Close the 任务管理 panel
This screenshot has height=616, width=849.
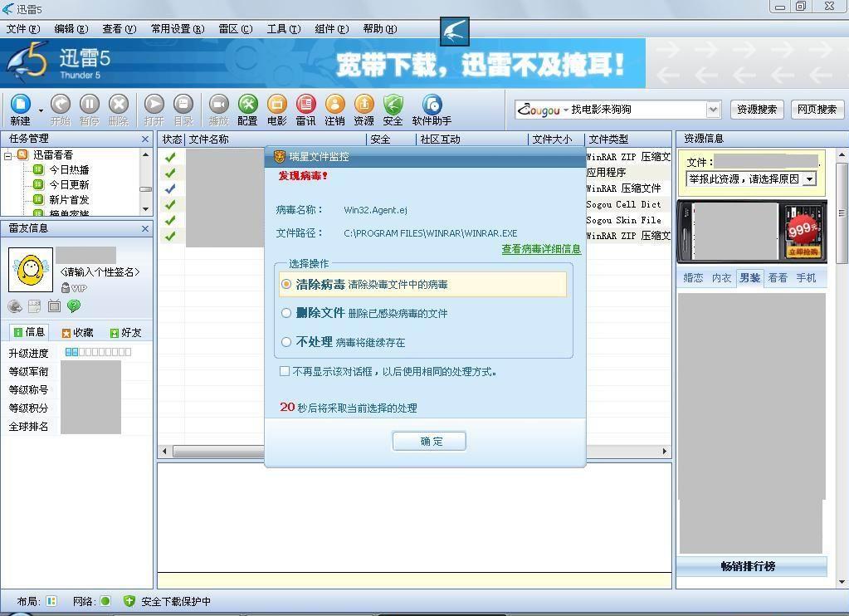[145, 139]
